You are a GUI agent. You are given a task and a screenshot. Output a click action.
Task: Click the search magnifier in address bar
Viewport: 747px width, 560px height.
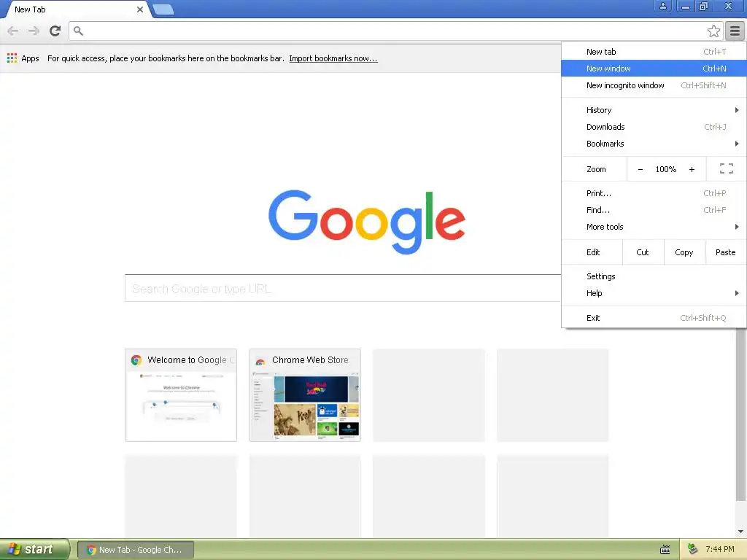[x=79, y=31]
